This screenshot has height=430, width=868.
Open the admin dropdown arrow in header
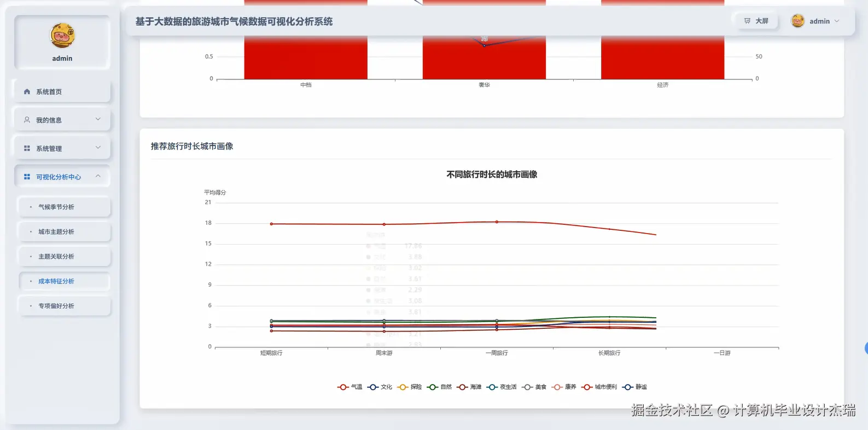click(837, 21)
